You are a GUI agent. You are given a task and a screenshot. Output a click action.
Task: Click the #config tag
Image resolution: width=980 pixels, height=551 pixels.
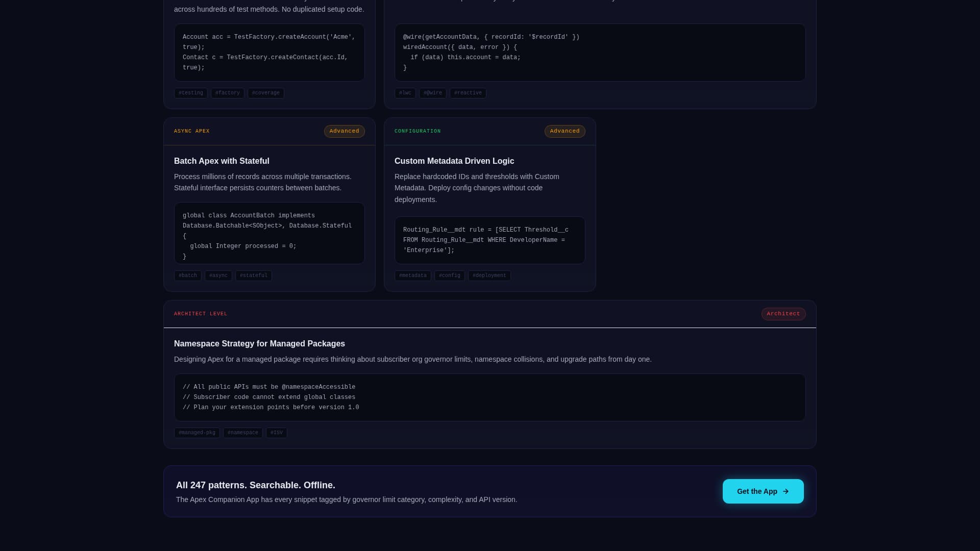tap(449, 275)
